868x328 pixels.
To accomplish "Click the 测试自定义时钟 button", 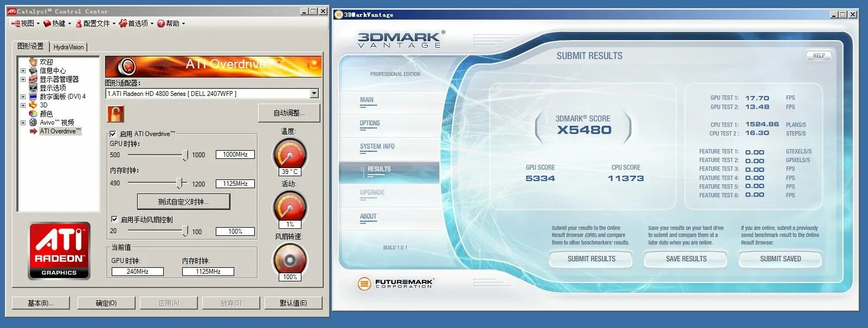I will coord(184,202).
